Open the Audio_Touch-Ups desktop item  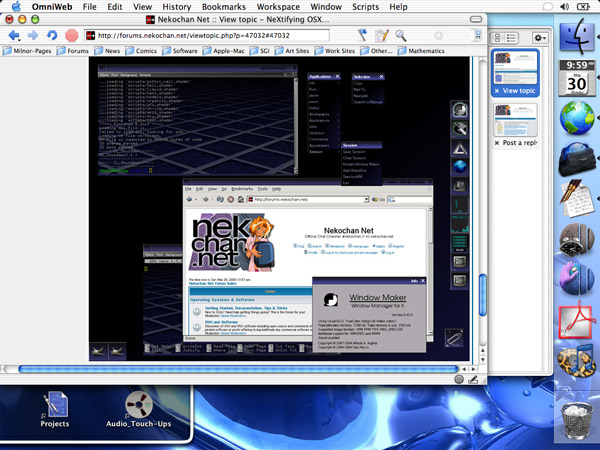[139, 409]
